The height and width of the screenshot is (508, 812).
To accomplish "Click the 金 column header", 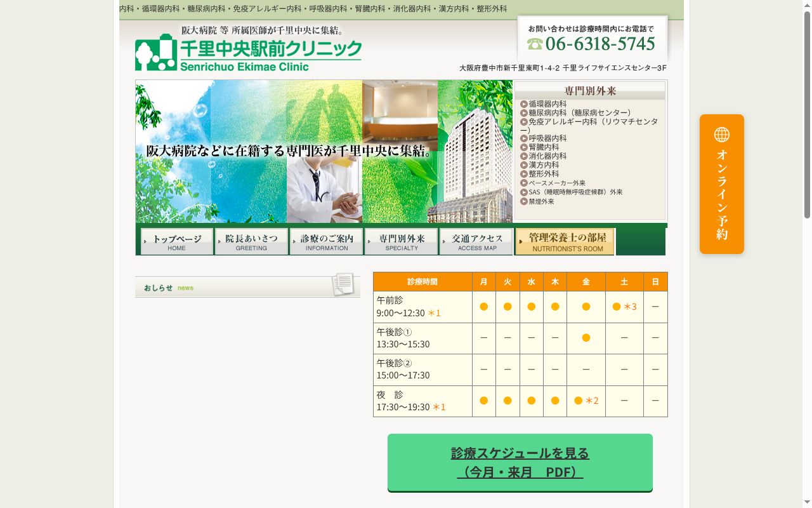I will [586, 281].
